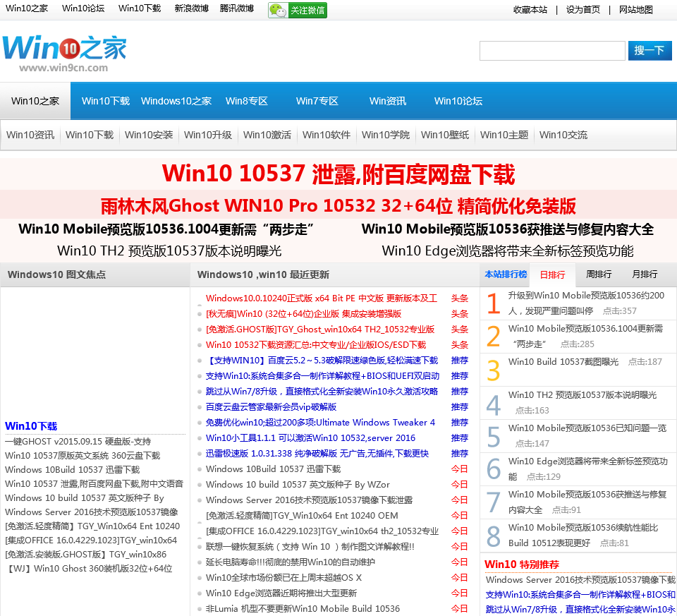Open Win10 Edge浏览器全新标签预览功能 headline
Image resolution: width=677 pixels, height=616 pixels.
[508, 250]
